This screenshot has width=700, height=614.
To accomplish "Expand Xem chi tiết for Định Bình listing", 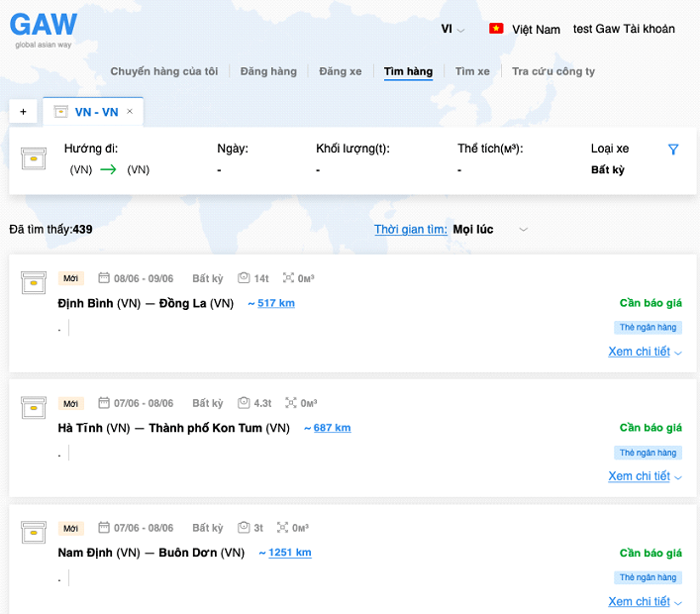I will point(645,352).
